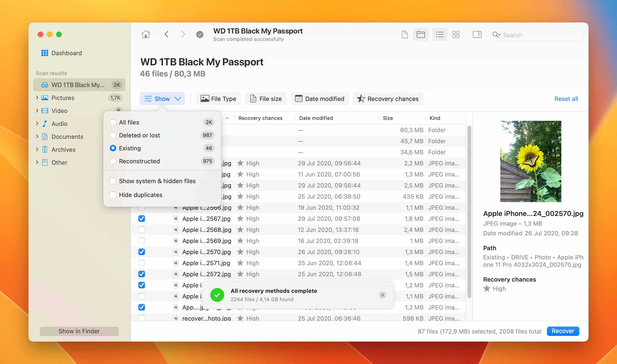Click the sunflower preview thumbnail

[x=531, y=161]
